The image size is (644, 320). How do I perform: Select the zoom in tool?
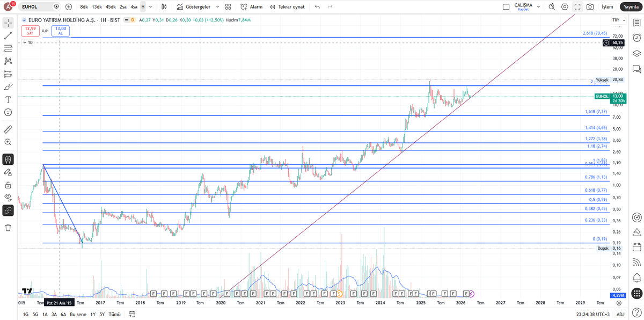(8, 142)
